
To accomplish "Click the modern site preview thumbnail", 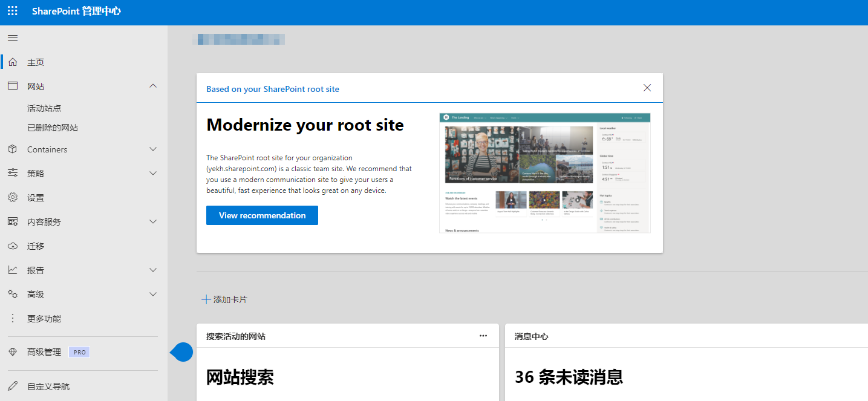I will [x=544, y=173].
